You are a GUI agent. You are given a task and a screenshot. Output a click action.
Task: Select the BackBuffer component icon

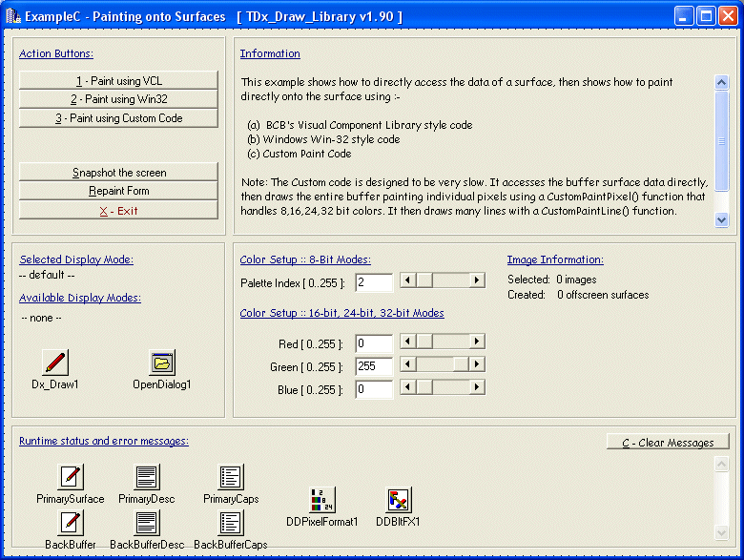tap(71, 523)
